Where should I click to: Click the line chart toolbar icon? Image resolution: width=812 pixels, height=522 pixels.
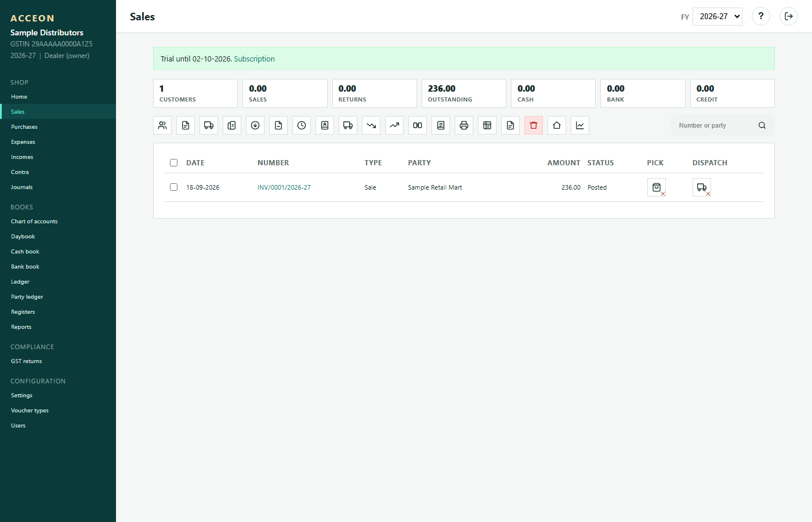click(x=580, y=125)
